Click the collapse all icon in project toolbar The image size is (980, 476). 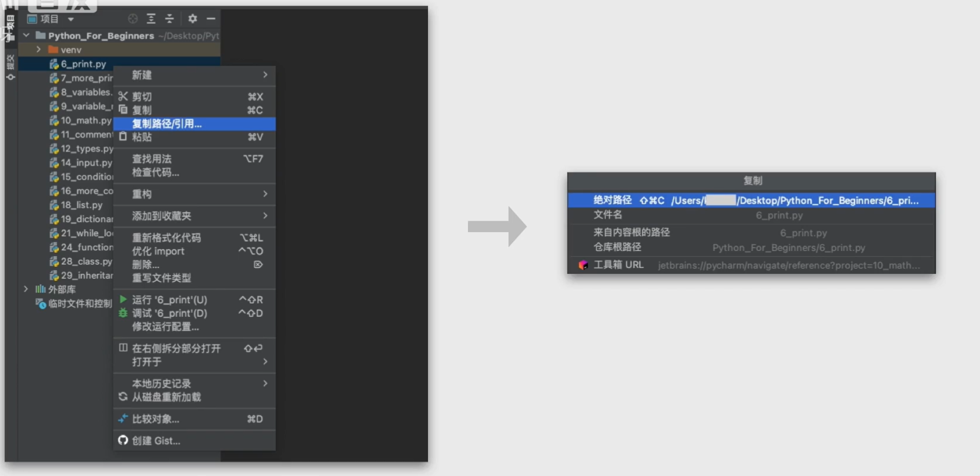pyautogui.click(x=169, y=19)
